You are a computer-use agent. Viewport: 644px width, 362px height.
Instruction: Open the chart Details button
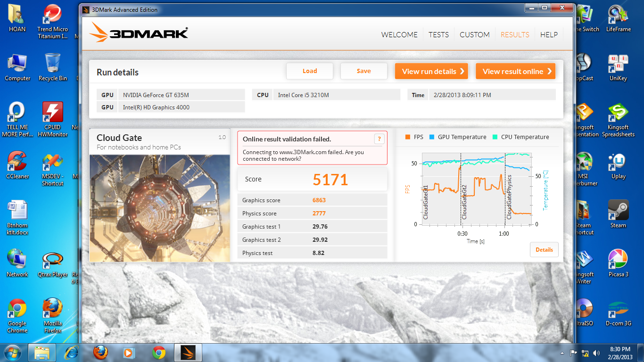pyautogui.click(x=544, y=250)
